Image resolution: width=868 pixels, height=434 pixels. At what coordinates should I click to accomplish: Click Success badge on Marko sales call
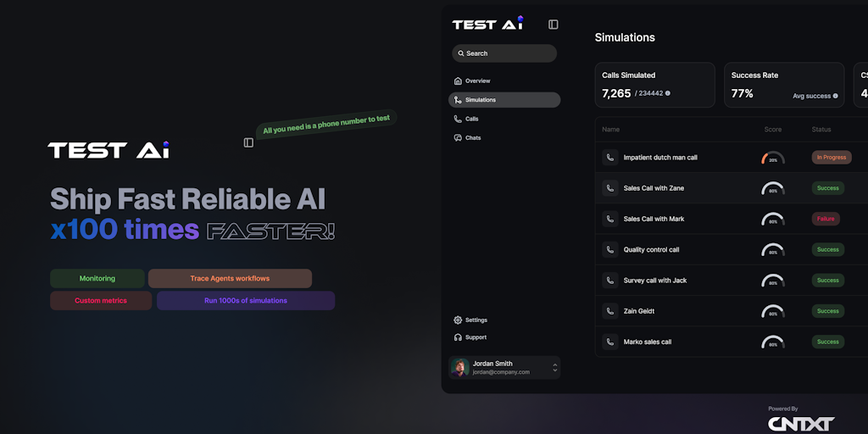(828, 342)
